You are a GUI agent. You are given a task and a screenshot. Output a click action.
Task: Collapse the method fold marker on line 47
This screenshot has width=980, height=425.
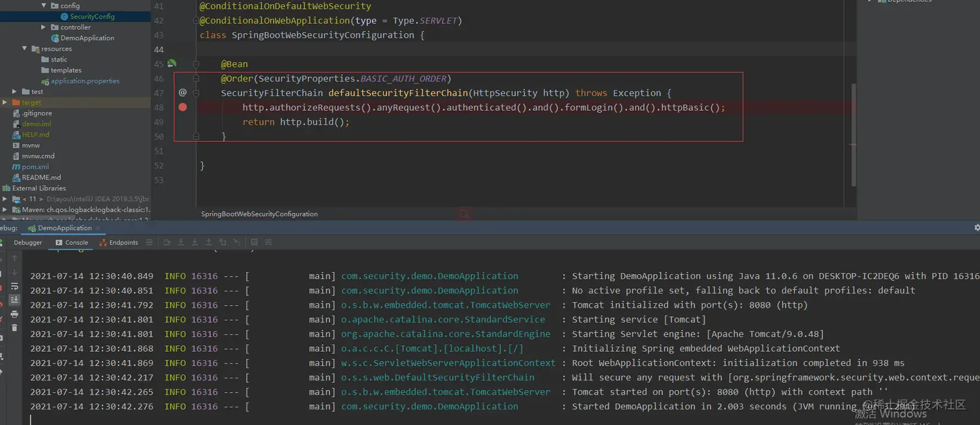196,93
